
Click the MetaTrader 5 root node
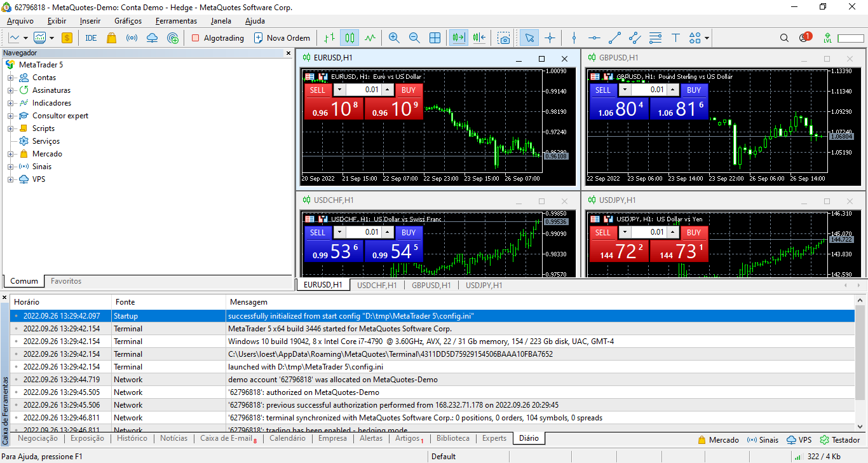point(41,65)
